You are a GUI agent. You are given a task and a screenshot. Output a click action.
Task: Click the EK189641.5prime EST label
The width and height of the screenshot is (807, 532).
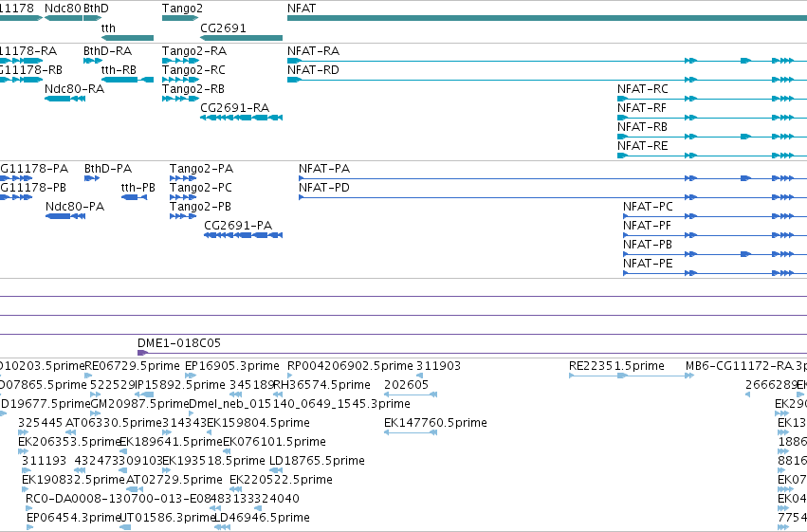pos(171,442)
